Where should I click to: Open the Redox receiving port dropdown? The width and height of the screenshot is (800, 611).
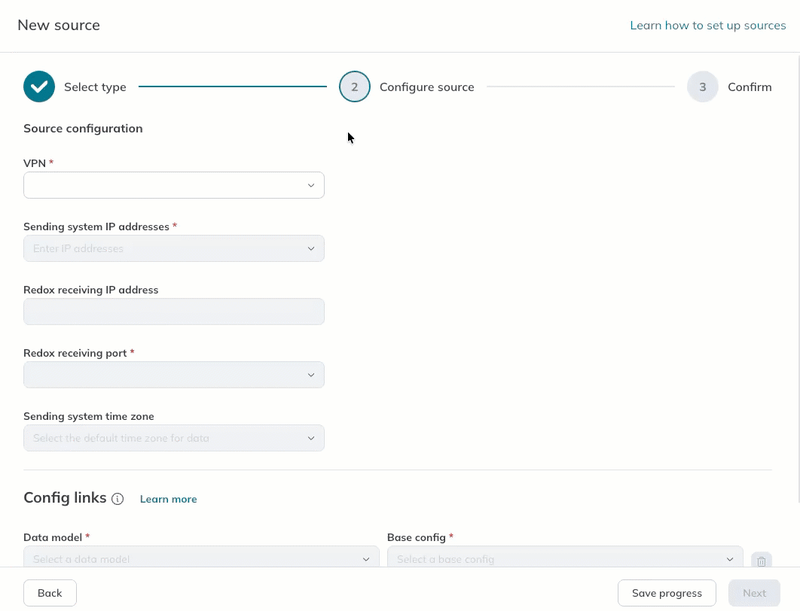coord(174,375)
